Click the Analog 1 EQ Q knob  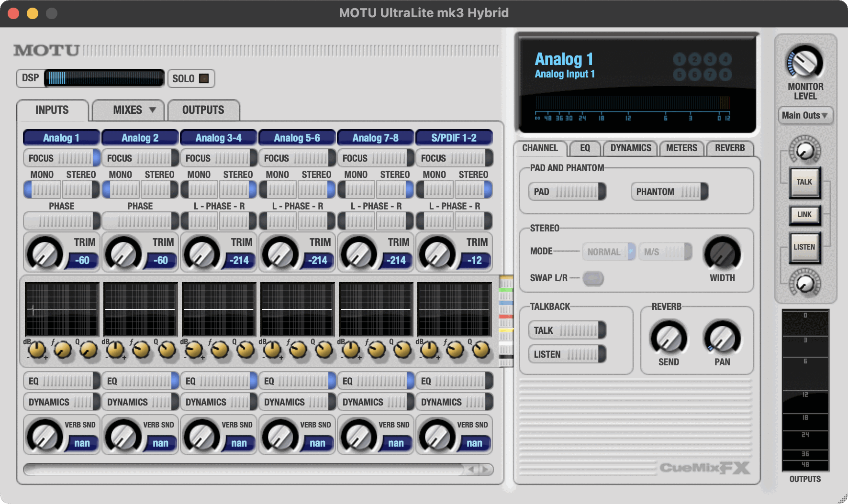tap(89, 350)
